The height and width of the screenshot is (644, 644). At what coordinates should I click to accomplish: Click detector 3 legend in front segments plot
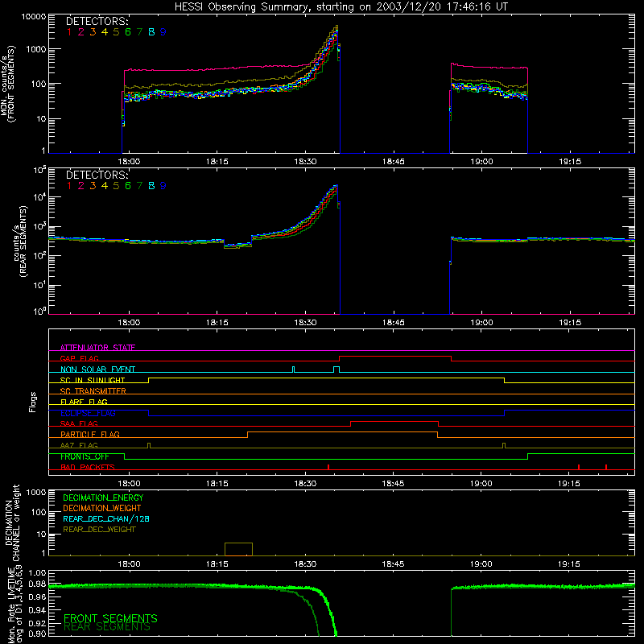(x=93, y=32)
